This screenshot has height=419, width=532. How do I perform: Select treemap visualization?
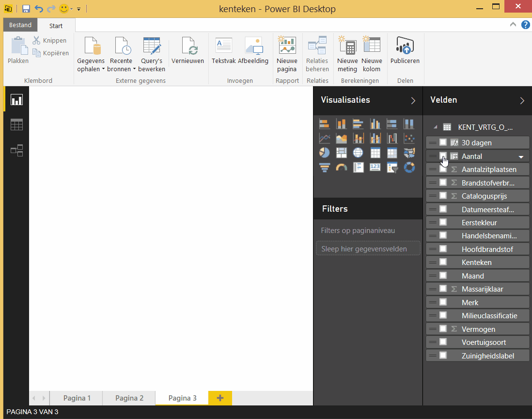pos(341,153)
